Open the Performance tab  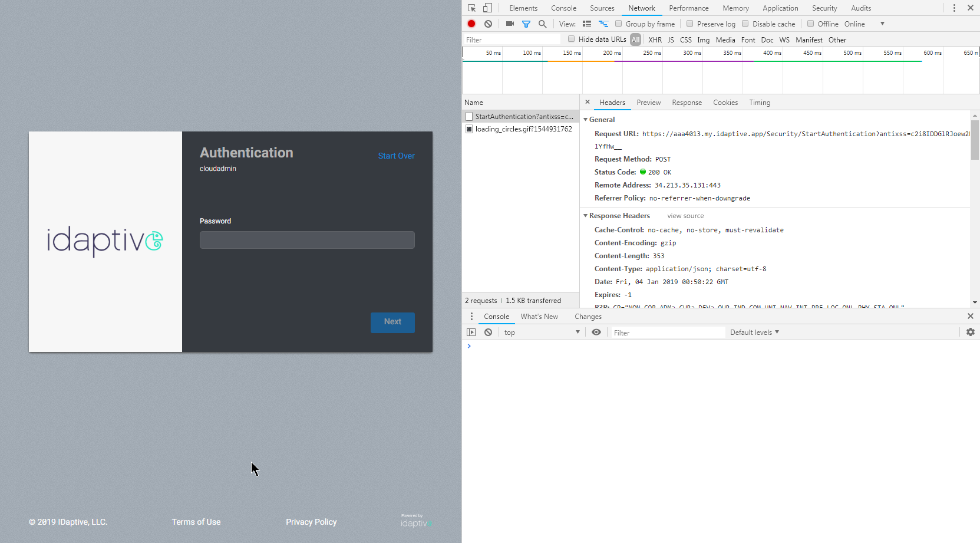[689, 8]
